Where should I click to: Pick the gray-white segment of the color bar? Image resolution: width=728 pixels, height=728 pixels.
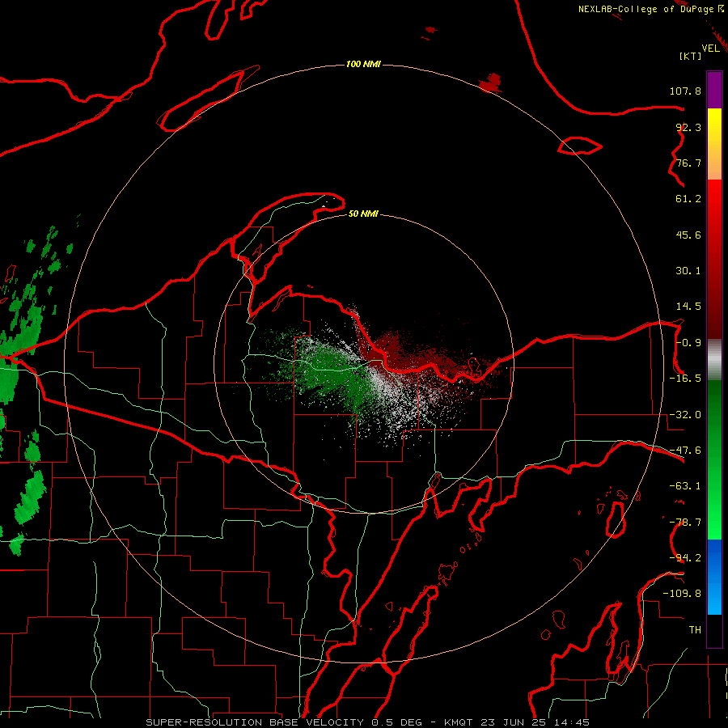pyautogui.click(x=714, y=360)
